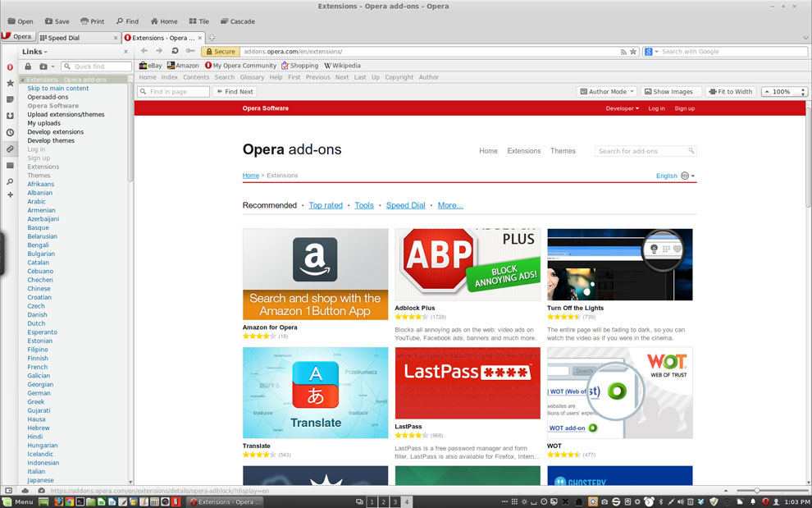Click the Home toolbar button
This screenshot has width=812, height=508.
164,21
